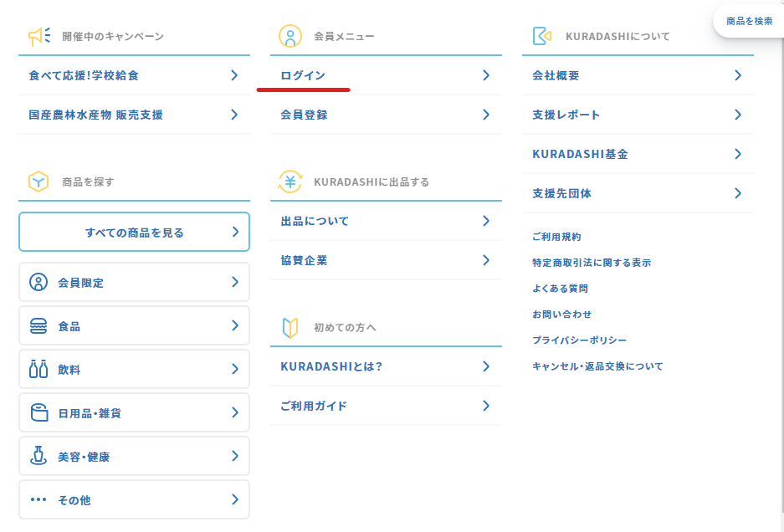Click the 初めての方へ heading text
The width and height of the screenshot is (784, 532).
345,328
